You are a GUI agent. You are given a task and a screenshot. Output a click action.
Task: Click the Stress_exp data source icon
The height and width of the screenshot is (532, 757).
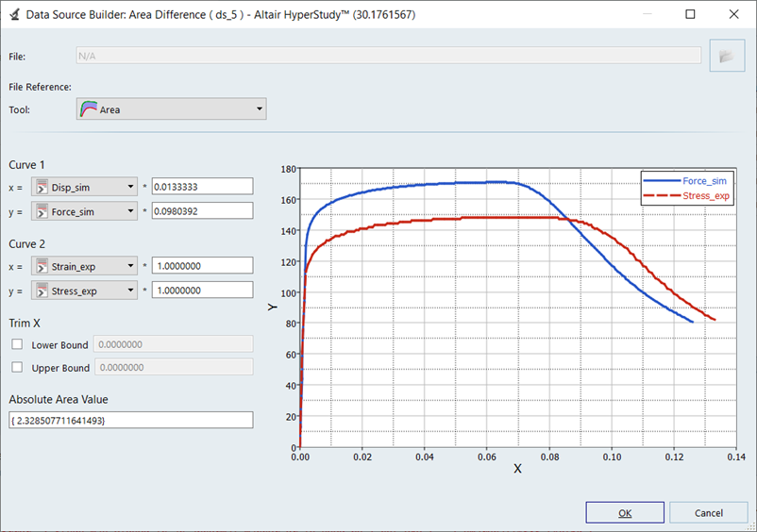pos(41,291)
